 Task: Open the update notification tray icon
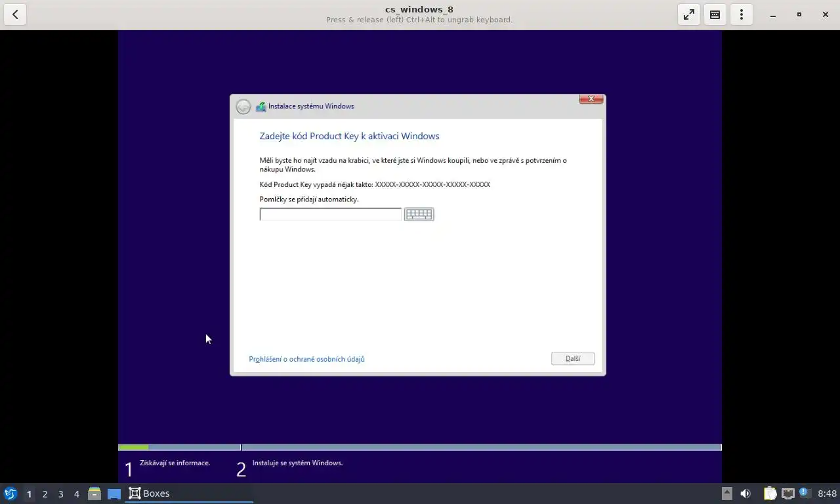click(x=803, y=492)
